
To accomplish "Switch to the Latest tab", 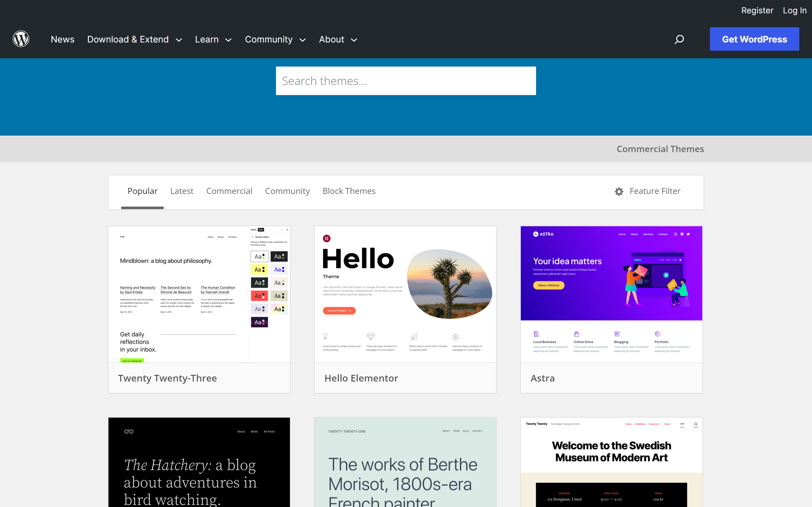I will pos(181,191).
